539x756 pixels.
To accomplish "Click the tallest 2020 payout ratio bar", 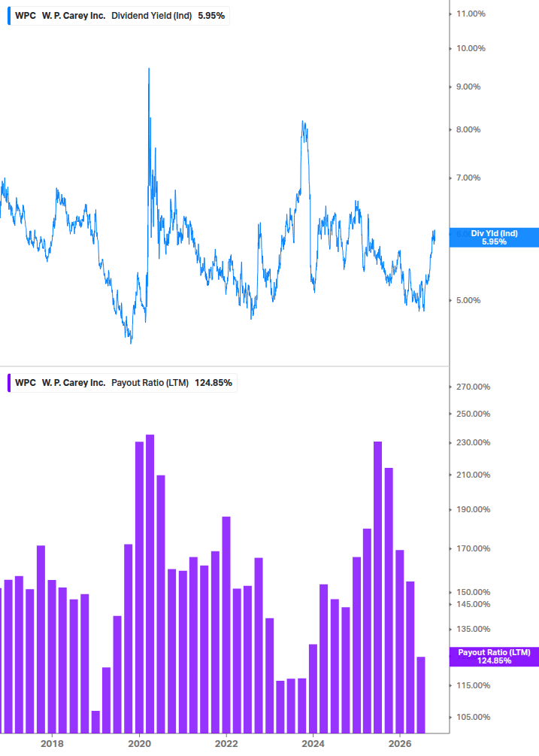I will tap(150, 584).
